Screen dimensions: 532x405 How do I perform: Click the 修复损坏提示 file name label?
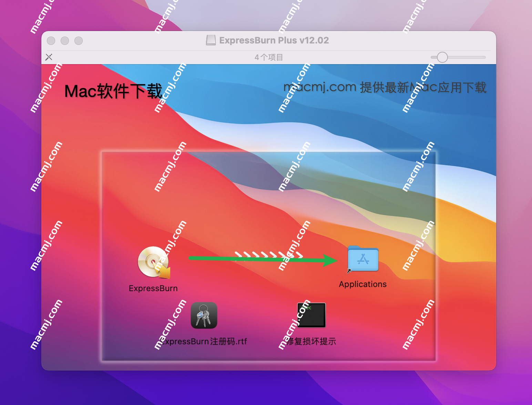click(x=311, y=342)
